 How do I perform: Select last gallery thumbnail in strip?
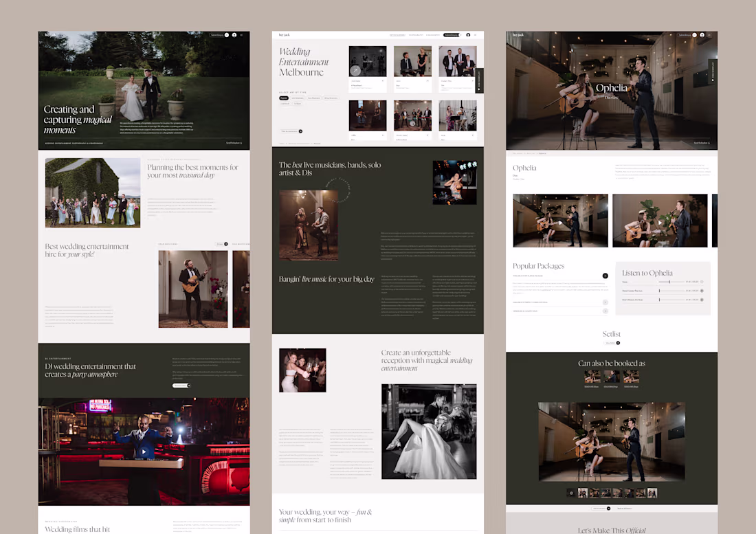click(652, 493)
